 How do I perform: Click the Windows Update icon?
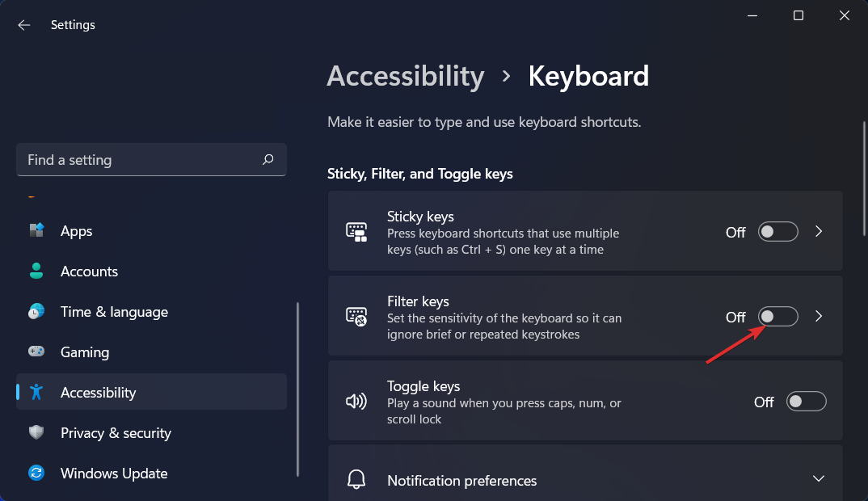[36, 474]
